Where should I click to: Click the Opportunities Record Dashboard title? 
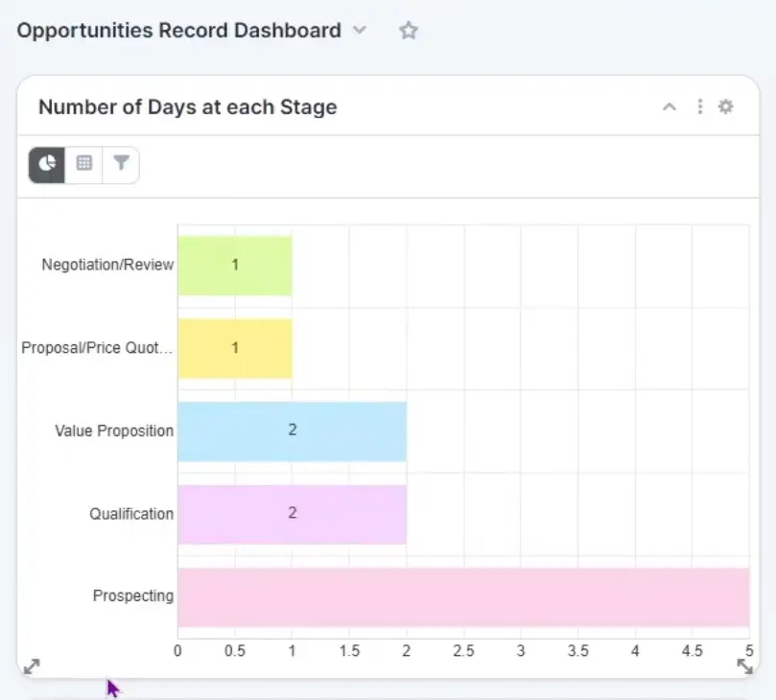[x=179, y=30]
